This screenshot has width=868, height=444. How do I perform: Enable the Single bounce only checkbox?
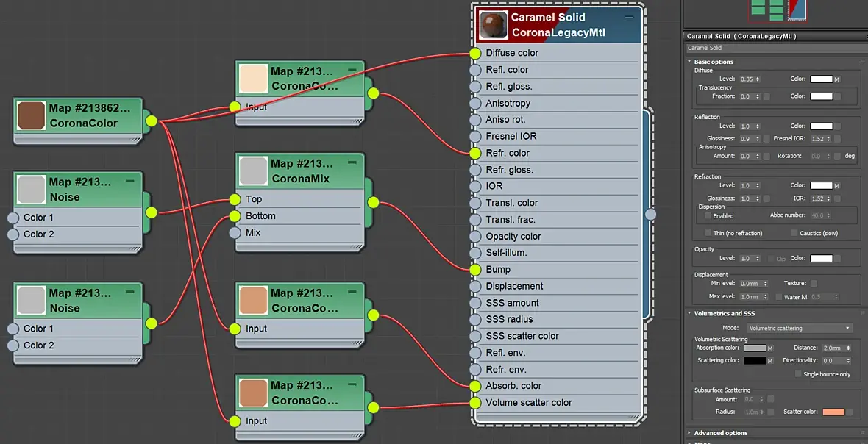pos(797,374)
